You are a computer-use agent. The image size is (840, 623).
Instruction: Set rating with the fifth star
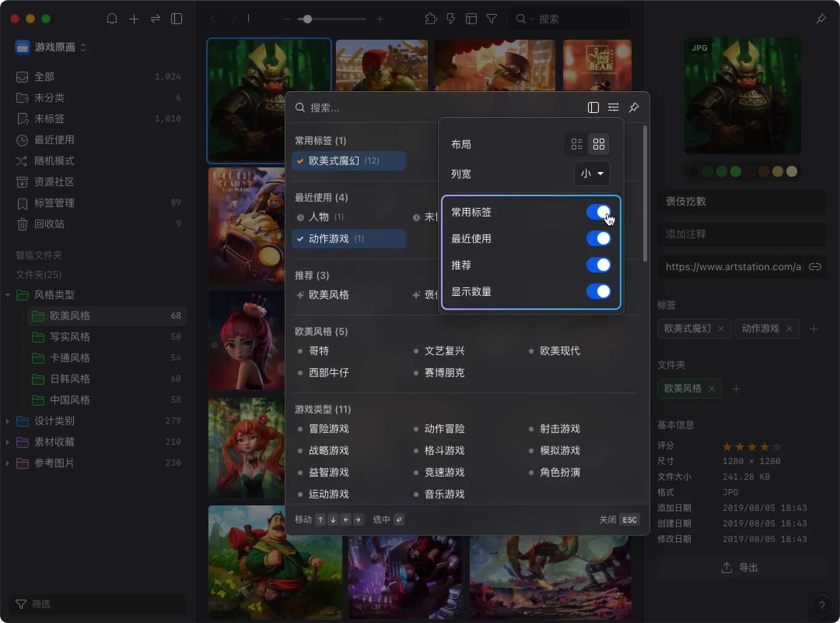[x=777, y=447]
